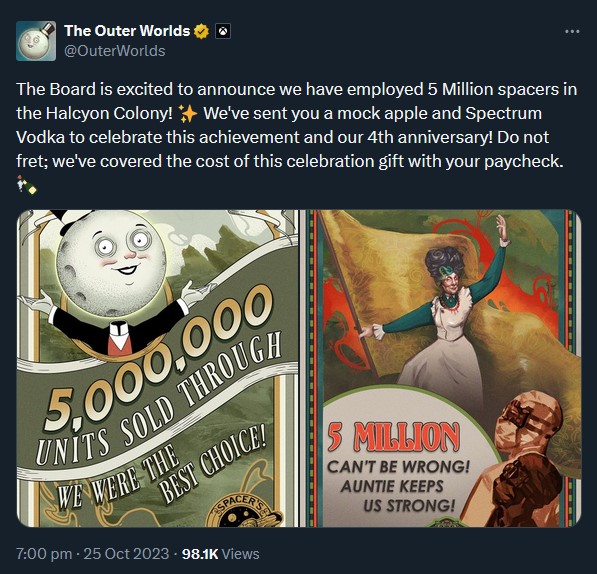The image size is (597, 574).
Task: Click the tweet body text
Action: 297,126
